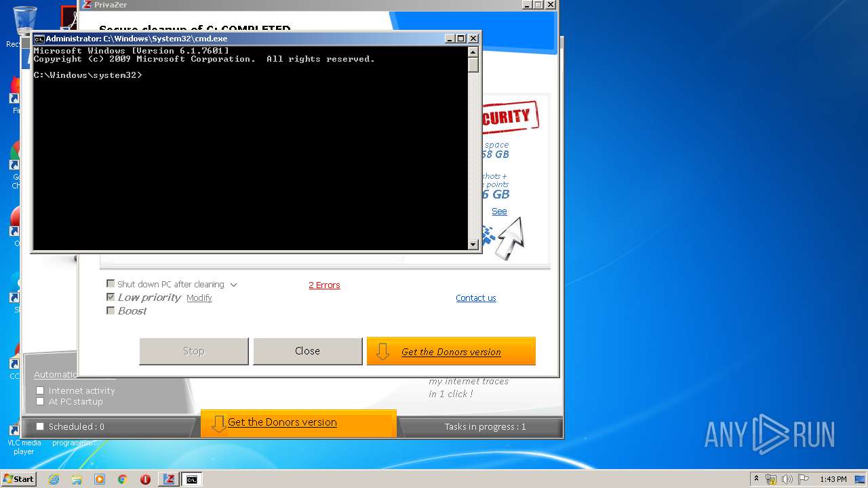
Task: Check the At PC startup checkbox
Action: click(x=40, y=401)
